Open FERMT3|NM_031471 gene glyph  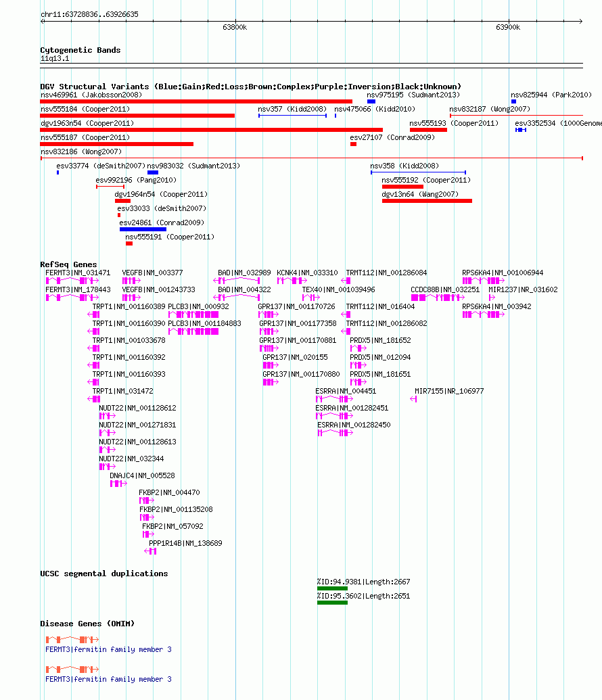[x=72, y=281]
